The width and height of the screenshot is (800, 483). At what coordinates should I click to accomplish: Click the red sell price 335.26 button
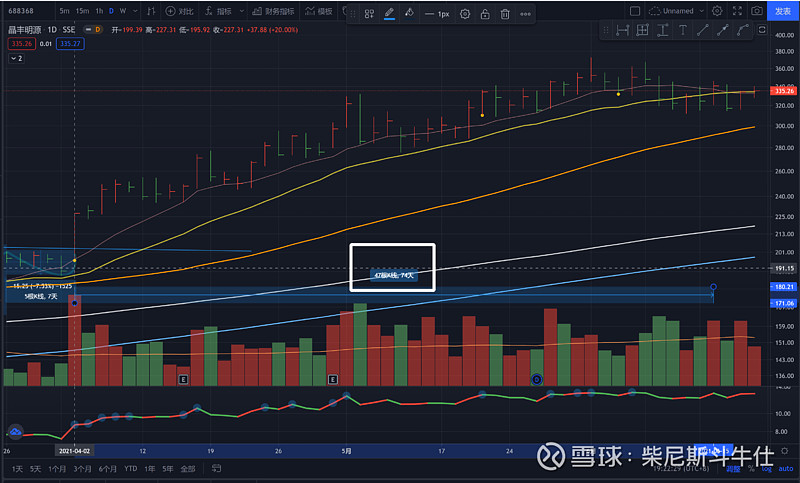(21, 44)
